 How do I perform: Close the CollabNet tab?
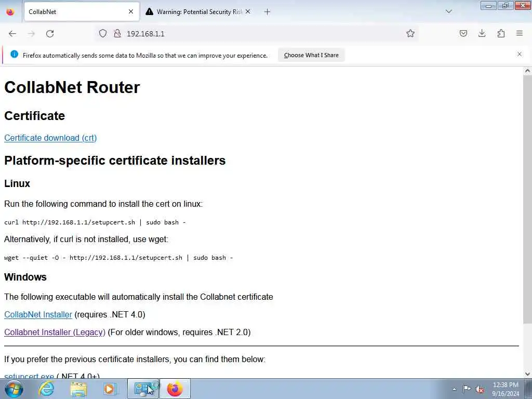(130, 12)
